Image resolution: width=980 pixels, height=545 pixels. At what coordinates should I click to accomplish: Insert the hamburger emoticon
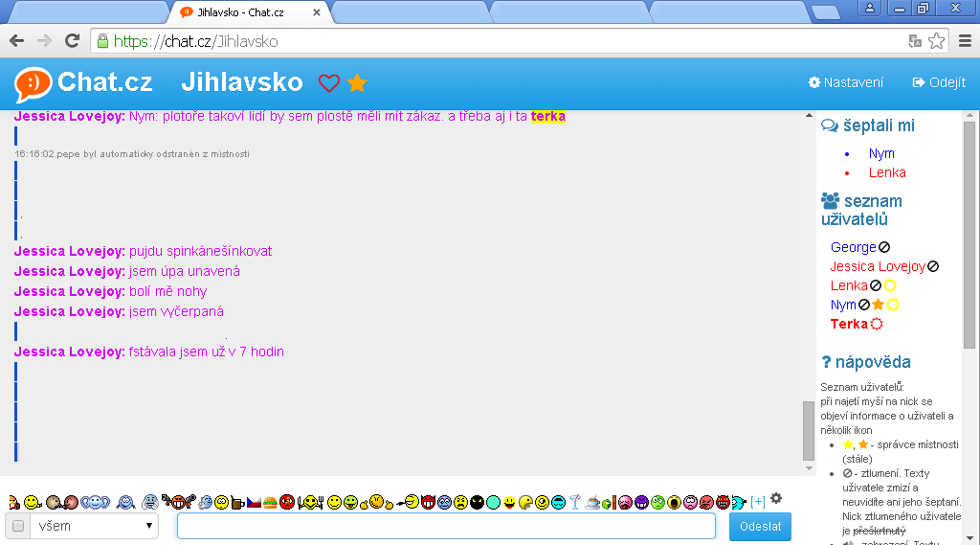[x=270, y=503]
